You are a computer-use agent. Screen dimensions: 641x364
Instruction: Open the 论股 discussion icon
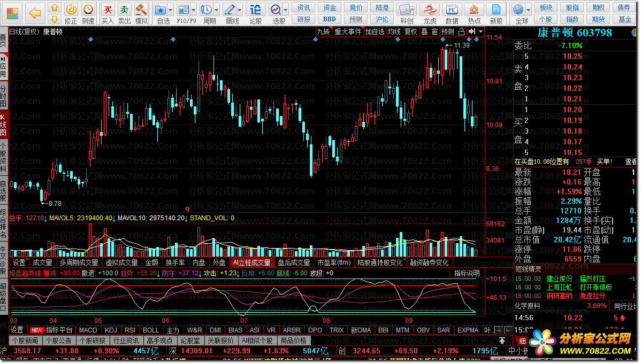[x=256, y=10]
